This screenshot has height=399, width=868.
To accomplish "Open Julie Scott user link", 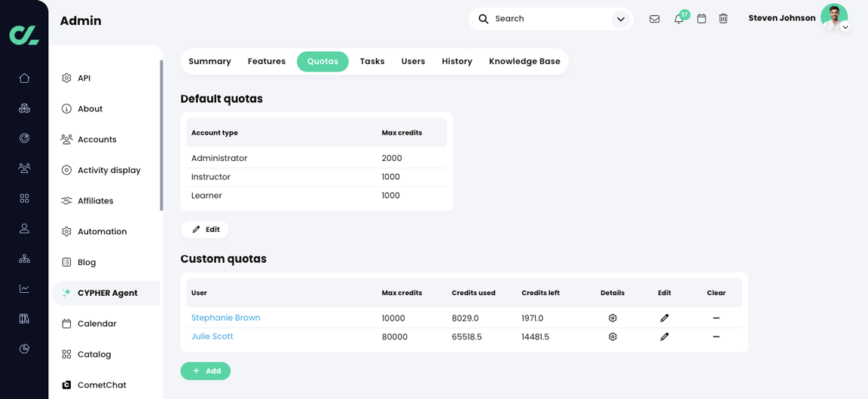I will pyautogui.click(x=212, y=337).
